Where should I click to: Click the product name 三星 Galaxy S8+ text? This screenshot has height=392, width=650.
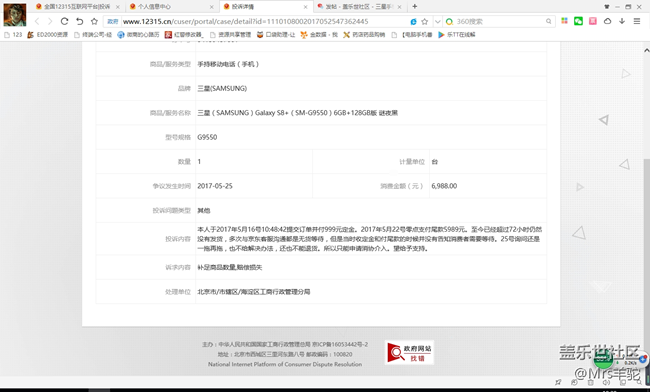click(x=297, y=113)
